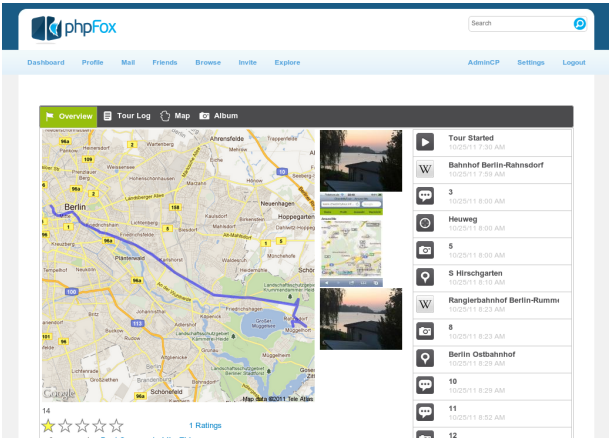Click the flag icon on the Overview tab
611x439 pixels.
[49, 116]
